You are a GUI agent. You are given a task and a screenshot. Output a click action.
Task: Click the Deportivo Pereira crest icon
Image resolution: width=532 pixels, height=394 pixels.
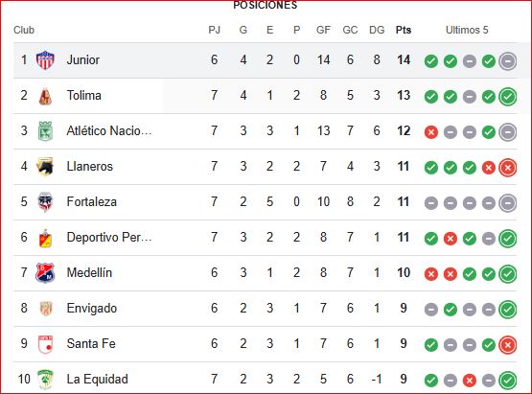pyautogui.click(x=45, y=238)
